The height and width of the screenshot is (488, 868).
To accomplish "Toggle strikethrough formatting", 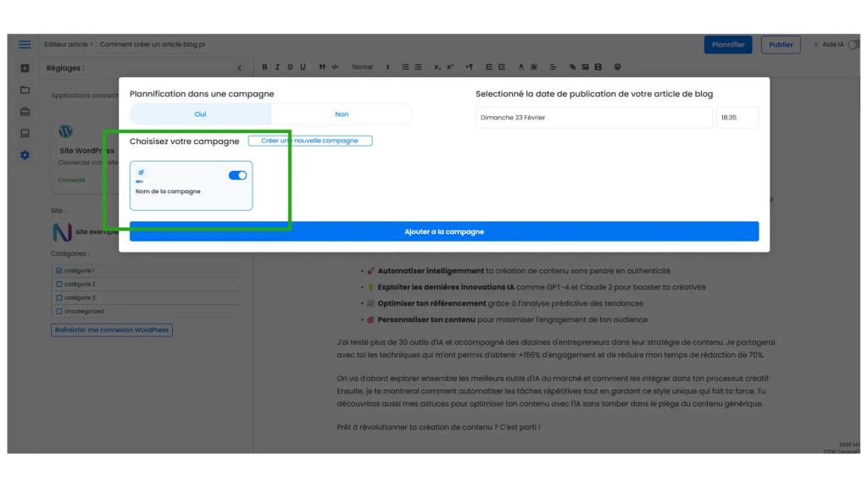I will (x=290, y=67).
